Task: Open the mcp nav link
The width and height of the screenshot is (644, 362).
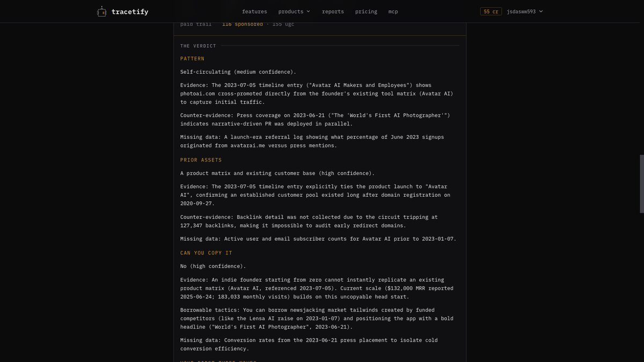Action: click(393, 12)
